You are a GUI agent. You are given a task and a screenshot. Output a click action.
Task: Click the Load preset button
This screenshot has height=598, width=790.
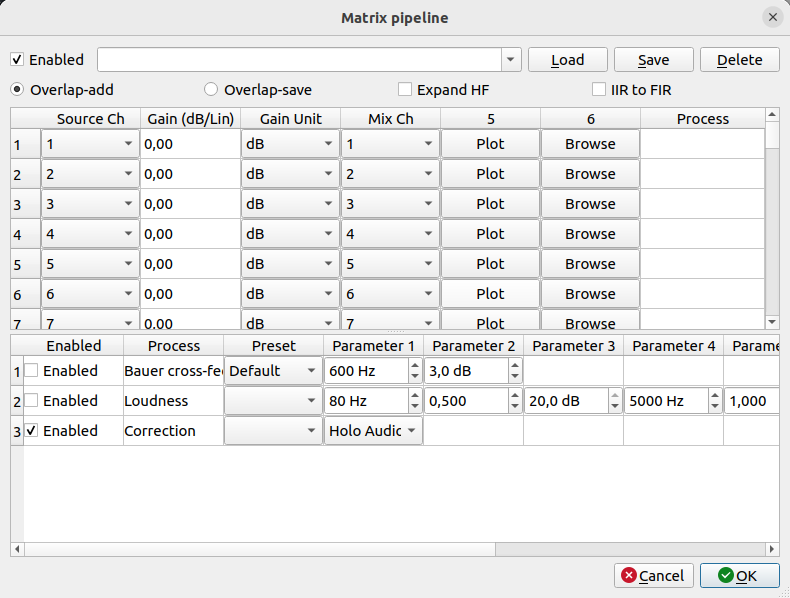pos(567,60)
